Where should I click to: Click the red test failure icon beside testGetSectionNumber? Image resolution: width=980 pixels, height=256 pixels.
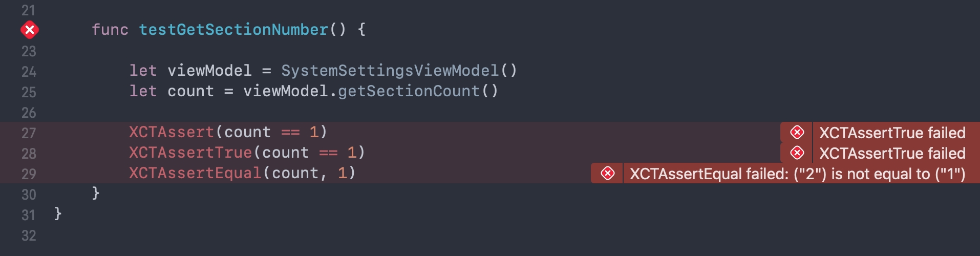click(30, 30)
